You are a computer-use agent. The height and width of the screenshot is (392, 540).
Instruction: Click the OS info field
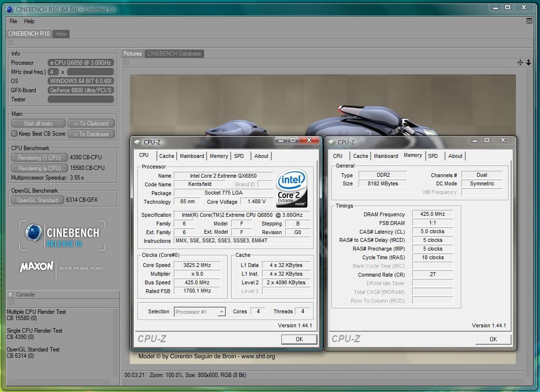coord(81,81)
